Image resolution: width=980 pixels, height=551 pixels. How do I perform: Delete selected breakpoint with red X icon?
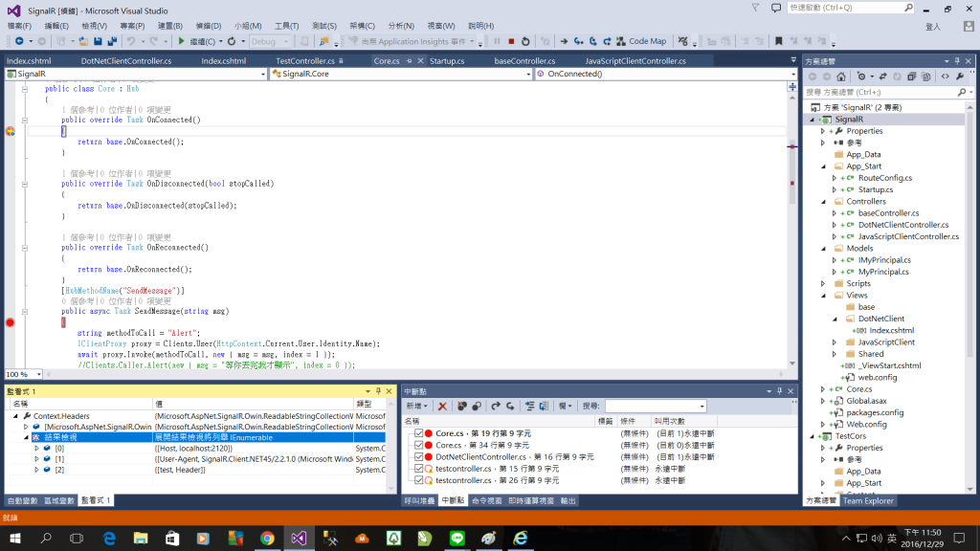pyautogui.click(x=442, y=406)
